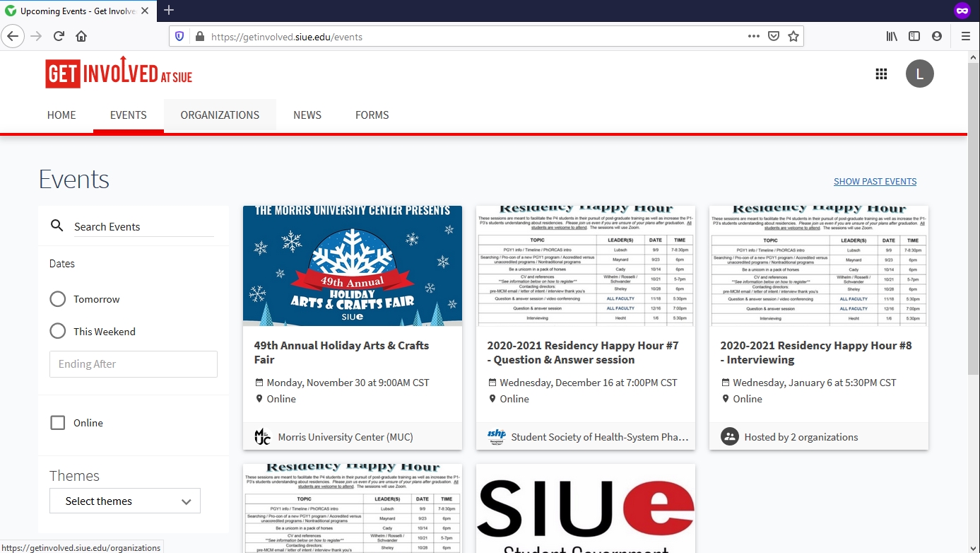Click the Show Past Events link
The width and height of the screenshot is (980, 553).
coord(875,182)
